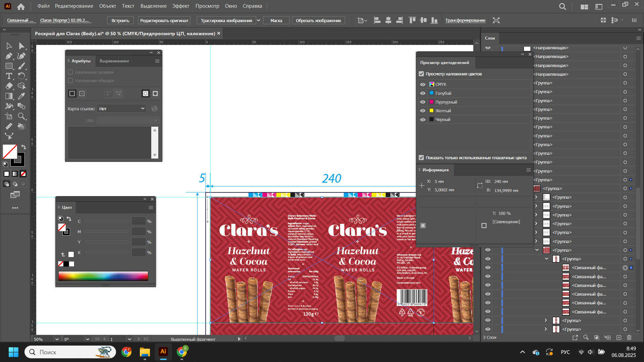Toggle the overprint color preview checkbox
This screenshot has width=644, height=362.
pos(421,74)
